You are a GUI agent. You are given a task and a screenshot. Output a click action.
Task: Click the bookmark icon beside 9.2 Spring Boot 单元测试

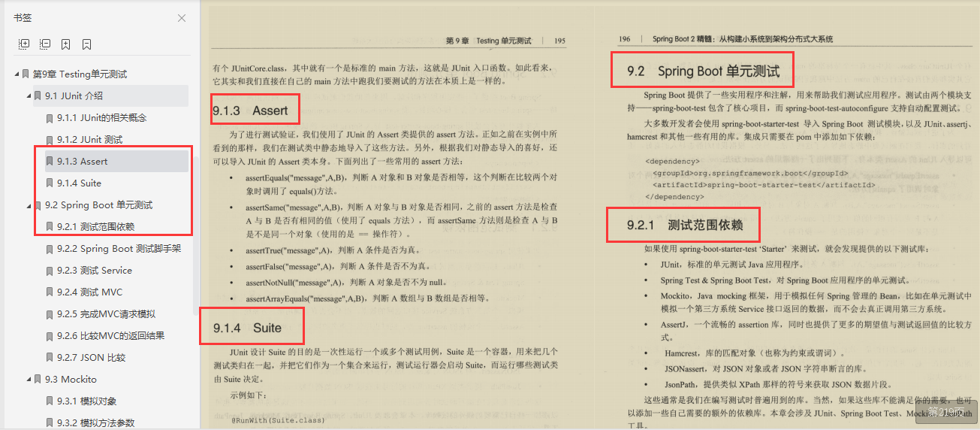pos(37,205)
